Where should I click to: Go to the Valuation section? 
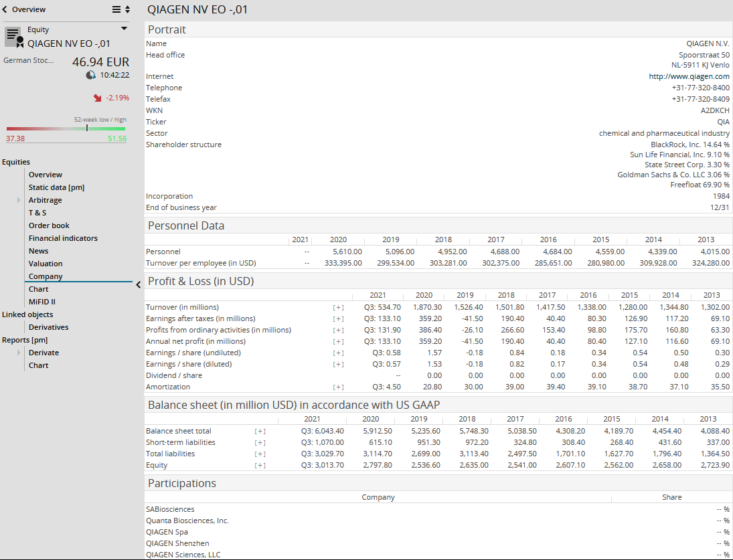click(46, 264)
